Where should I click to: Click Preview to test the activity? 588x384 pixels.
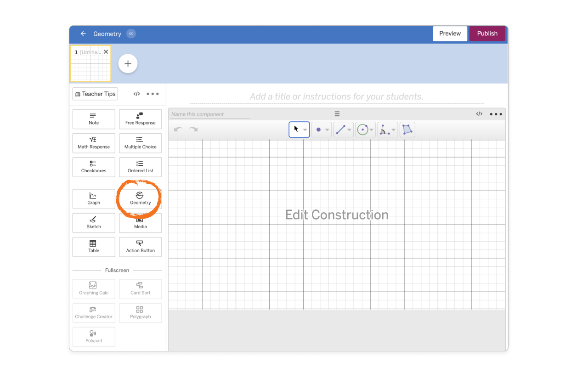(x=450, y=33)
